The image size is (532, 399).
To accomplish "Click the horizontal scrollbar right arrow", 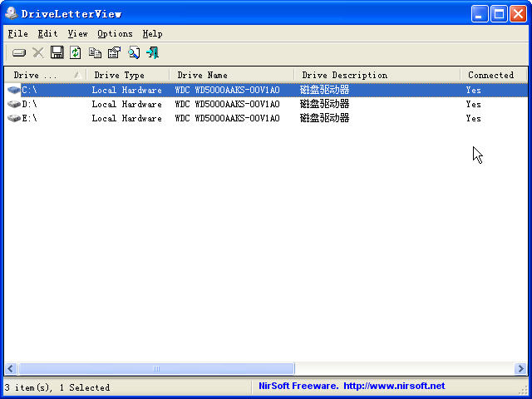I will pos(520,368).
